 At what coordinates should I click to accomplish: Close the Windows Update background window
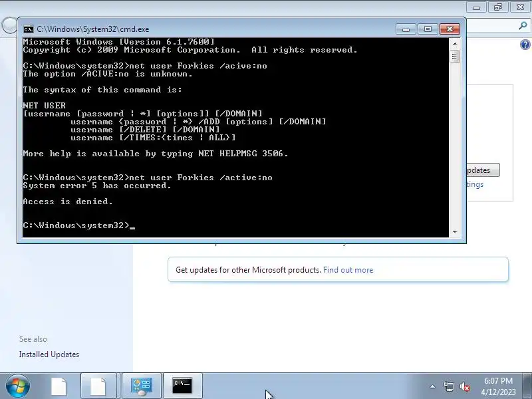pyautogui.click(x=520, y=7)
